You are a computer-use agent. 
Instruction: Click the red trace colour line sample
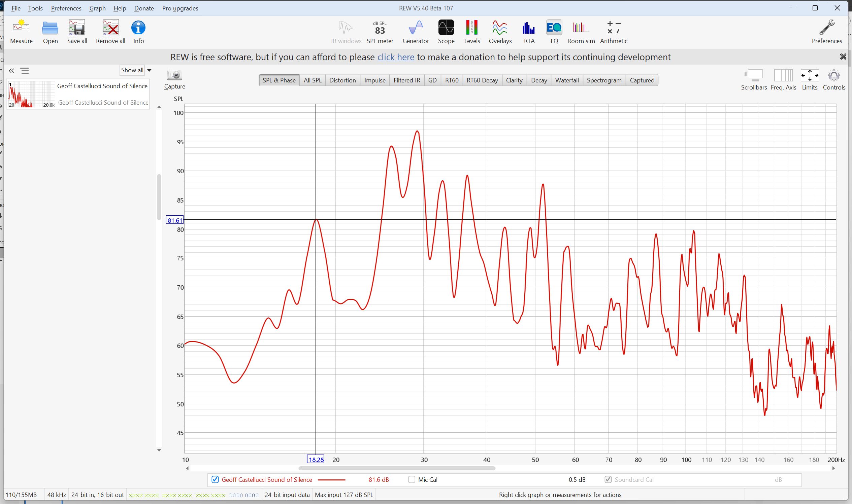point(331,479)
